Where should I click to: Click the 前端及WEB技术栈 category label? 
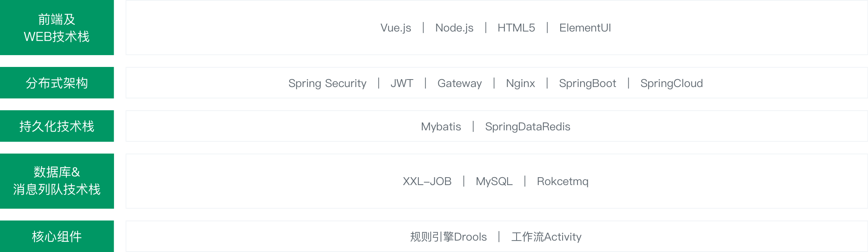pyautogui.click(x=57, y=28)
